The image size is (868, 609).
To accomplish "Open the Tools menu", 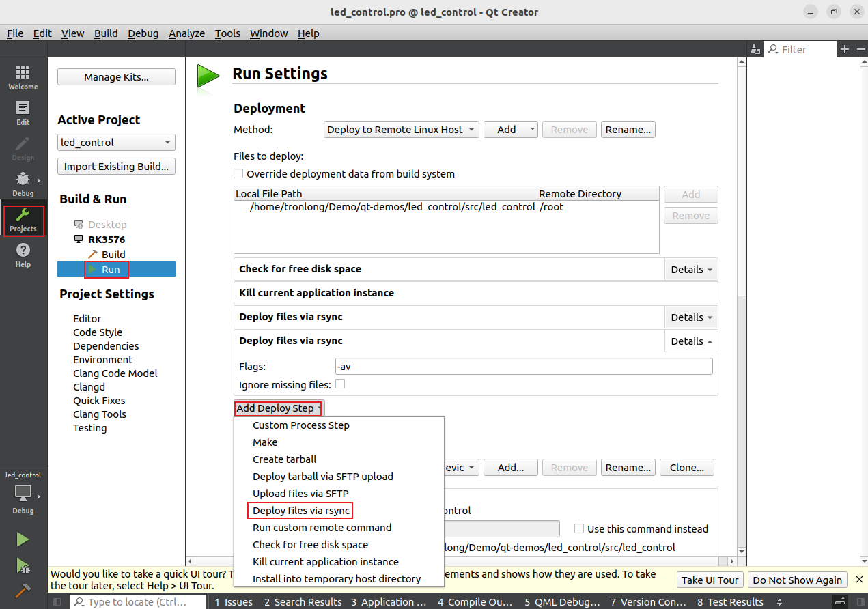I will click(x=227, y=33).
